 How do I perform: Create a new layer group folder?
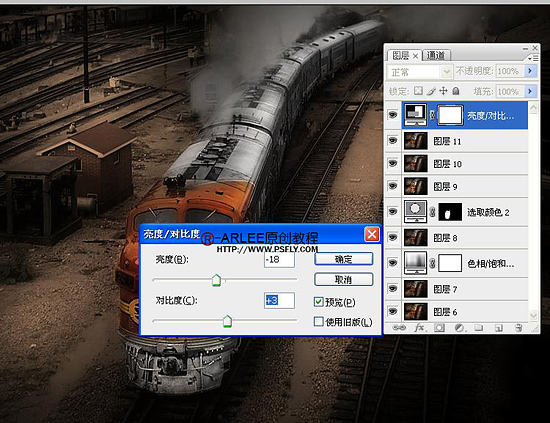tap(479, 328)
